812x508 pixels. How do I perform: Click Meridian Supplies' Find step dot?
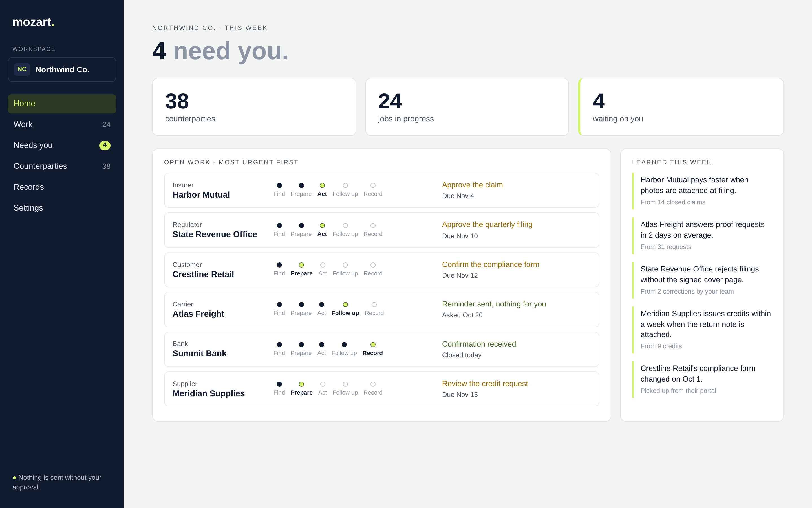279,384
